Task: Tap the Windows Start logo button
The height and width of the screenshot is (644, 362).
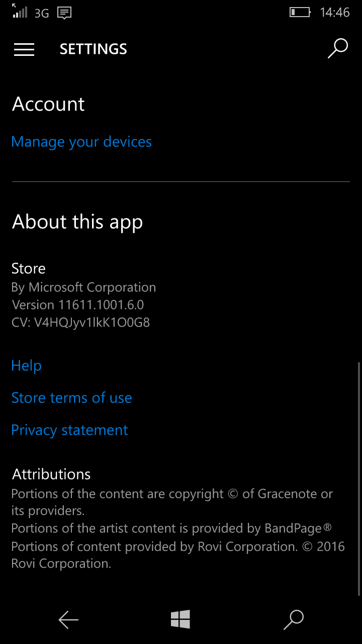Action: click(180, 619)
